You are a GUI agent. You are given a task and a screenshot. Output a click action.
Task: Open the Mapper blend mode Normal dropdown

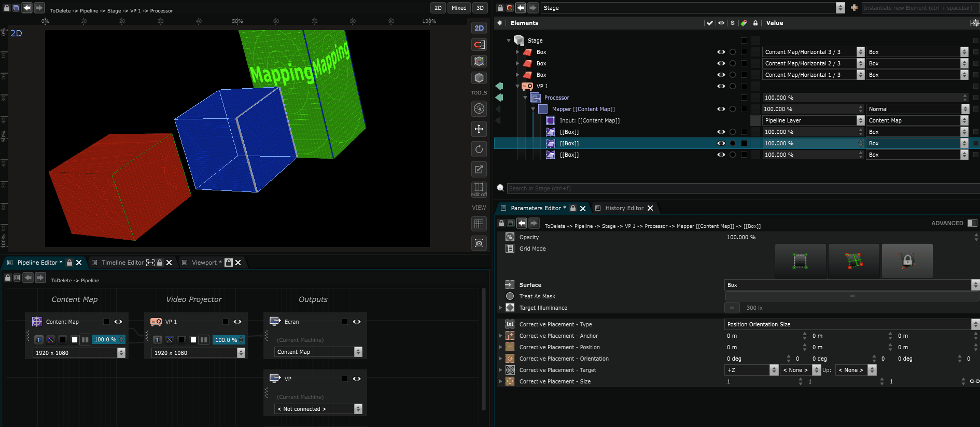tap(917, 109)
